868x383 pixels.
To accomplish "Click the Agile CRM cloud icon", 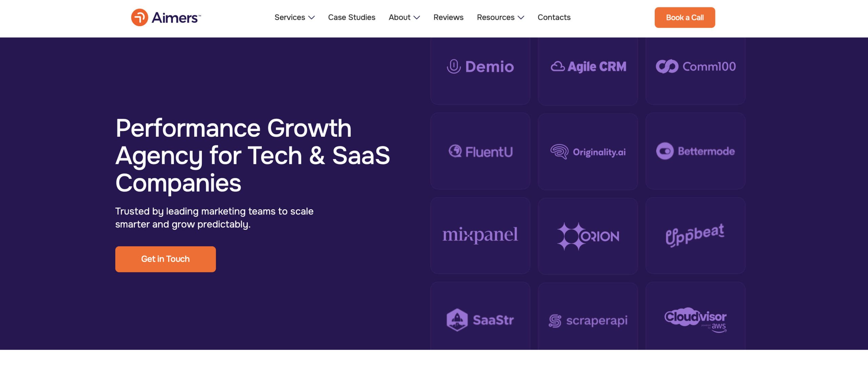I will [x=557, y=66].
